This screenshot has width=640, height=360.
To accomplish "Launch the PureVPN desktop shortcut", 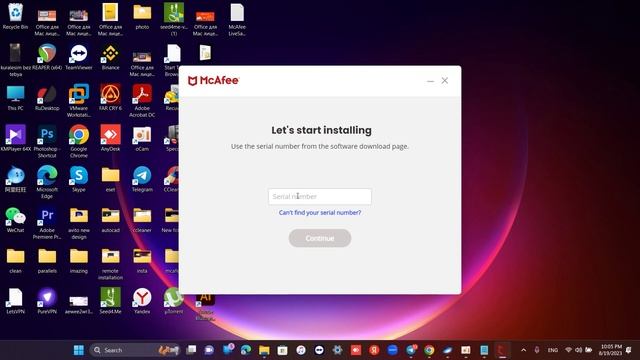I will click(47, 301).
